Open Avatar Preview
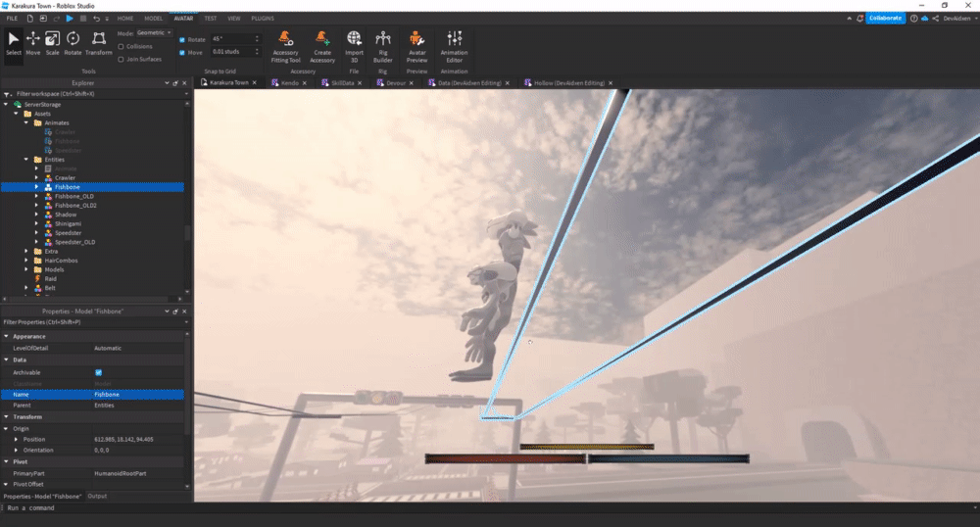 click(416, 47)
